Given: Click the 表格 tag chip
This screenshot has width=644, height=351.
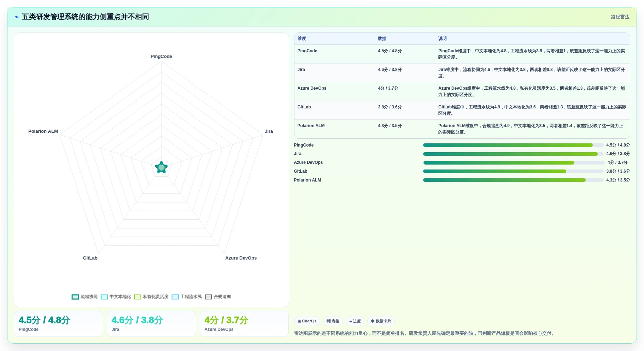Looking at the screenshot, I should pyautogui.click(x=333, y=321).
